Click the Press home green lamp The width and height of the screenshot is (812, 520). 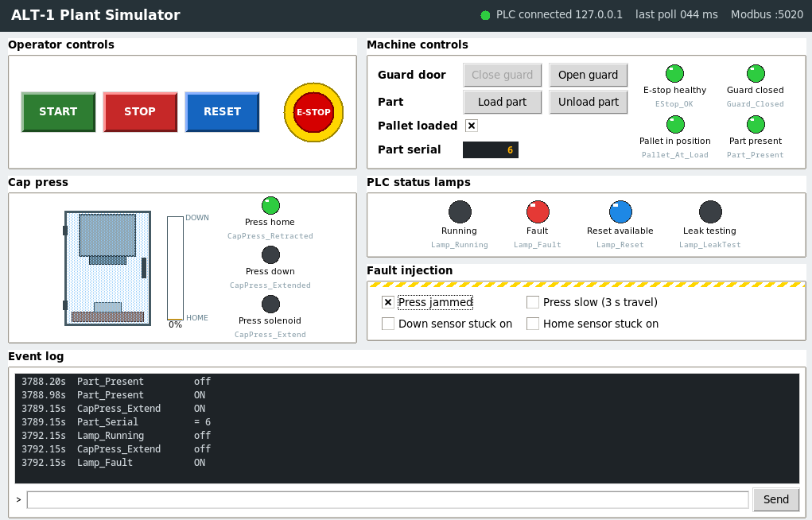pos(270,206)
